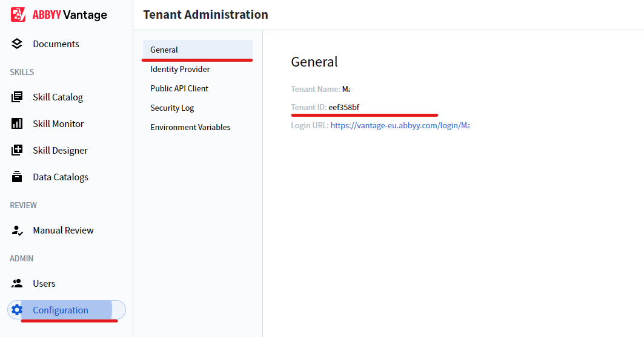Click the ABBYY Vantage logo icon

[18, 15]
